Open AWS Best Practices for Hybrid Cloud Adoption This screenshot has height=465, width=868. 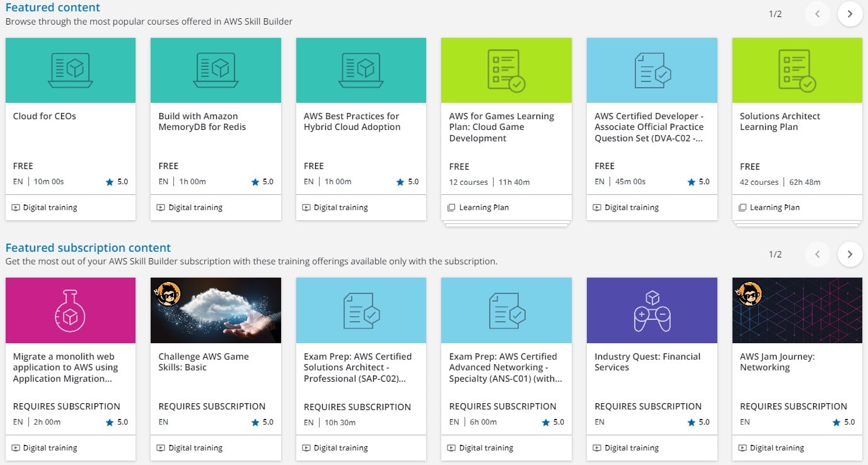point(352,121)
